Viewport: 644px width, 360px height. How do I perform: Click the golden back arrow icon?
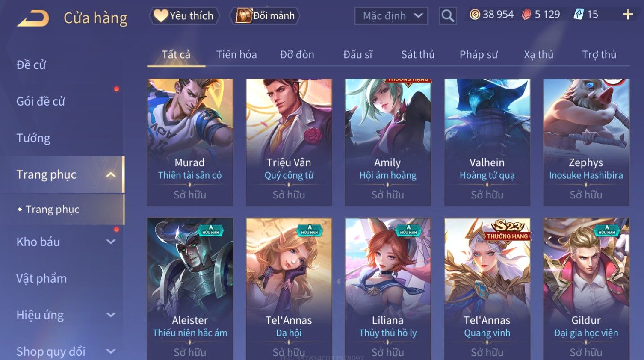[33, 18]
